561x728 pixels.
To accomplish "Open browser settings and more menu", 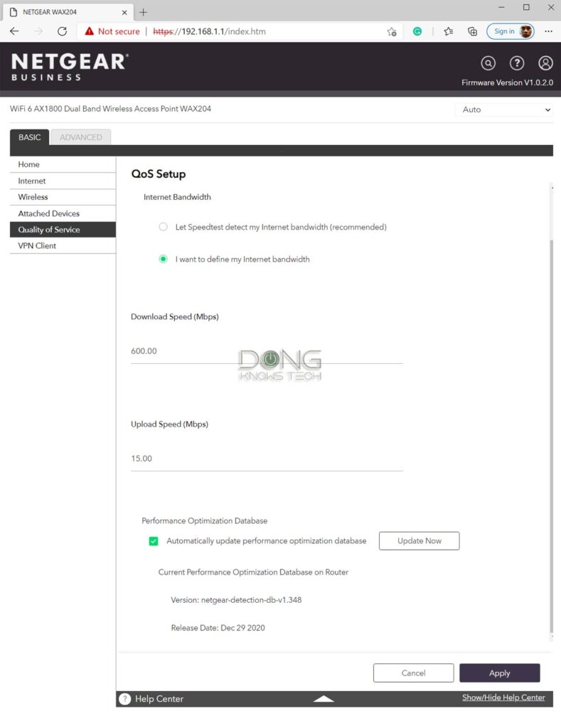I will tap(548, 31).
